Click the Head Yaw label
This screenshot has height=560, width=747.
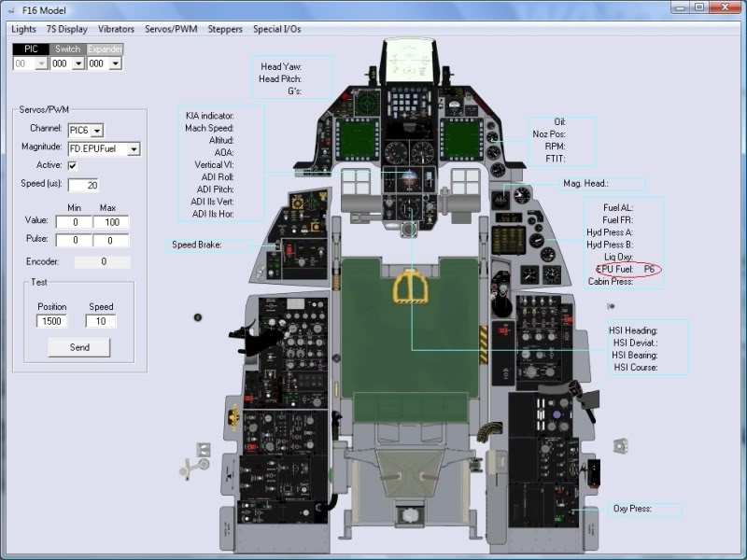pos(281,66)
